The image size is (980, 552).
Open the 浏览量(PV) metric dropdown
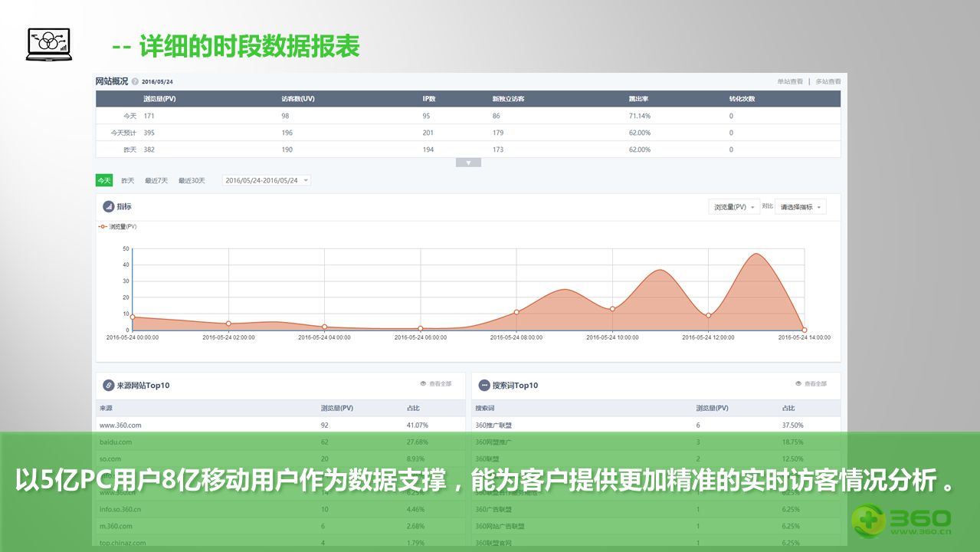point(734,207)
